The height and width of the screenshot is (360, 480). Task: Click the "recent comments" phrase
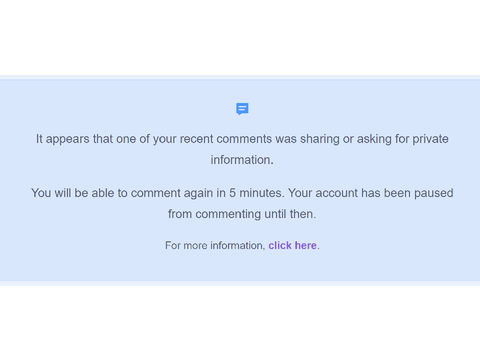click(x=226, y=139)
